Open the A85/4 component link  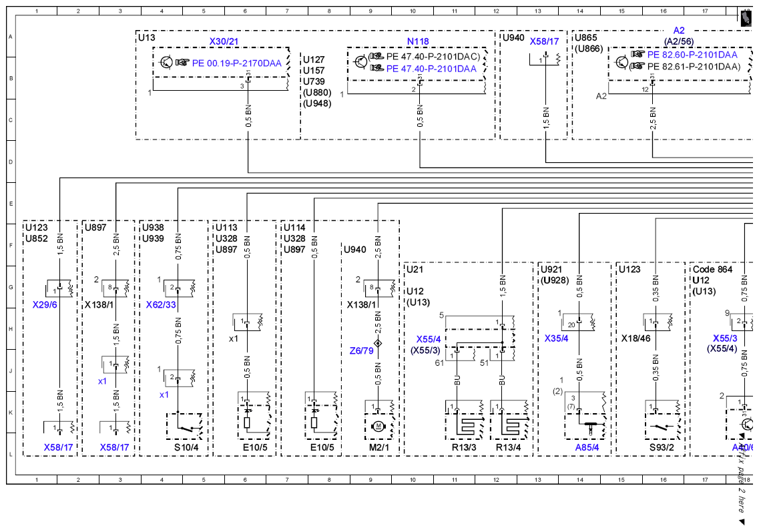(587, 447)
